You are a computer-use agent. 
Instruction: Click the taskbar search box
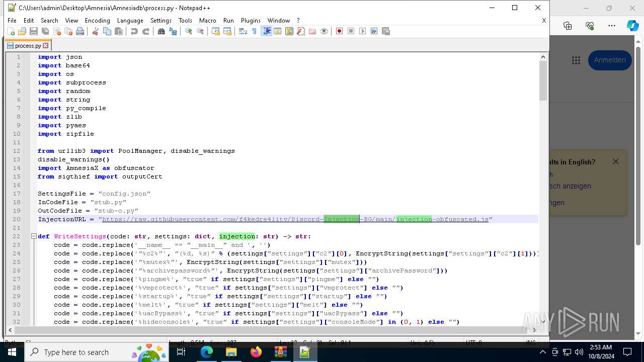(96, 352)
